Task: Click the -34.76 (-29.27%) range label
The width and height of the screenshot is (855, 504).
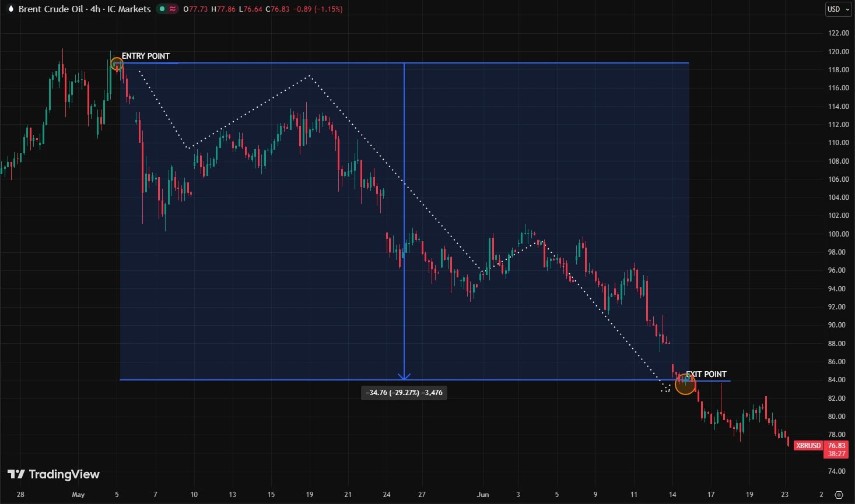Action: (x=404, y=393)
